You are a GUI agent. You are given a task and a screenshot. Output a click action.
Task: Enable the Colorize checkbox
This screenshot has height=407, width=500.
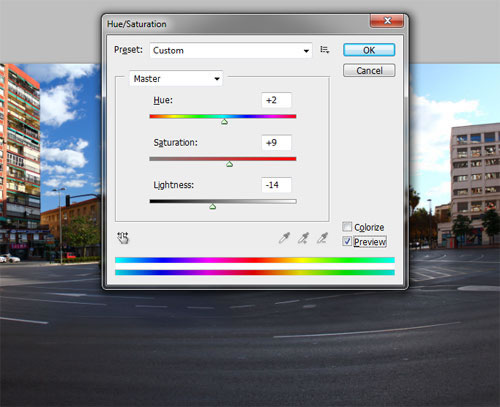pyautogui.click(x=347, y=227)
